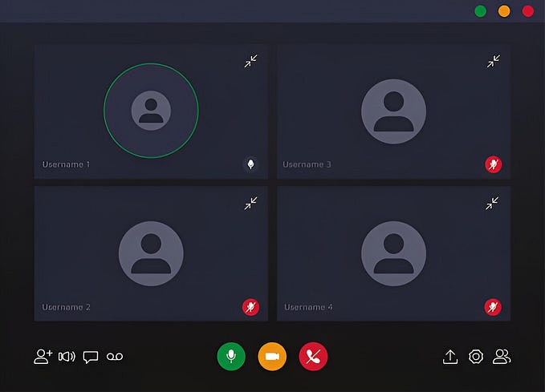The width and height of the screenshot is (545, 392).
Task: Click Username 4 muted microphone icon
Action: click(x=493, y=307)
